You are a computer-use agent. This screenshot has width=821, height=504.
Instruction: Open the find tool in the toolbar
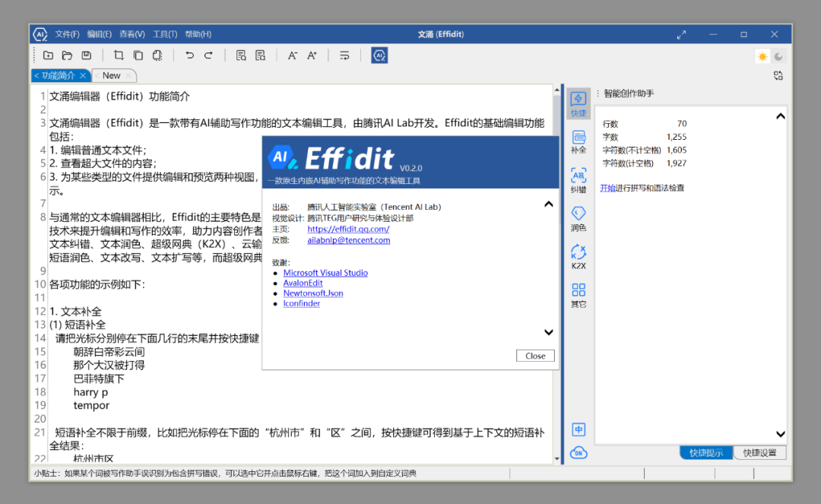point(241,55)
